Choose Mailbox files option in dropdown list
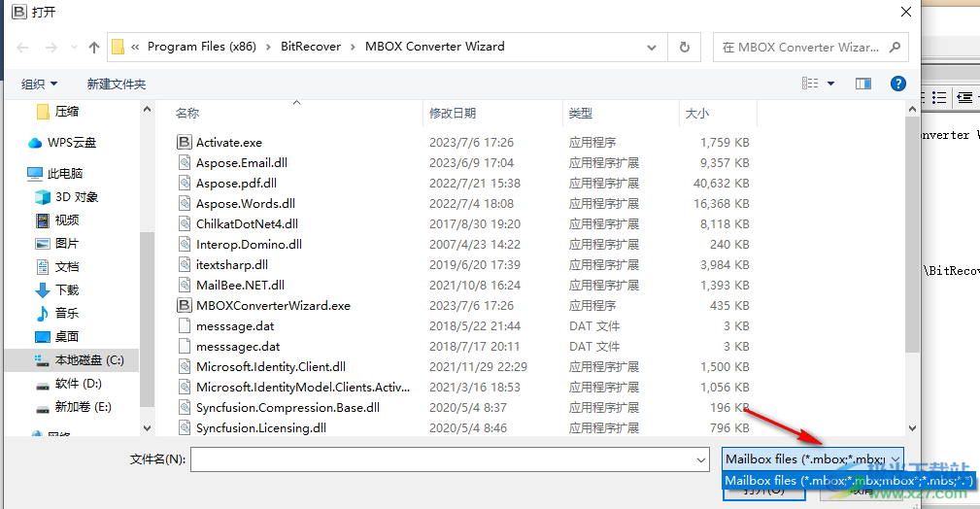This screenshot has width=980, height=509. click(x=849, y=481)
